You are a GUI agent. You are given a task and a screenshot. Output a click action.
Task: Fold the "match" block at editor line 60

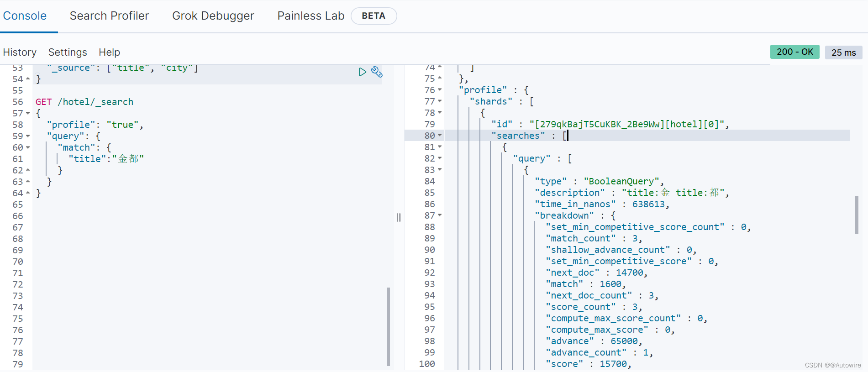pos(28,147)
